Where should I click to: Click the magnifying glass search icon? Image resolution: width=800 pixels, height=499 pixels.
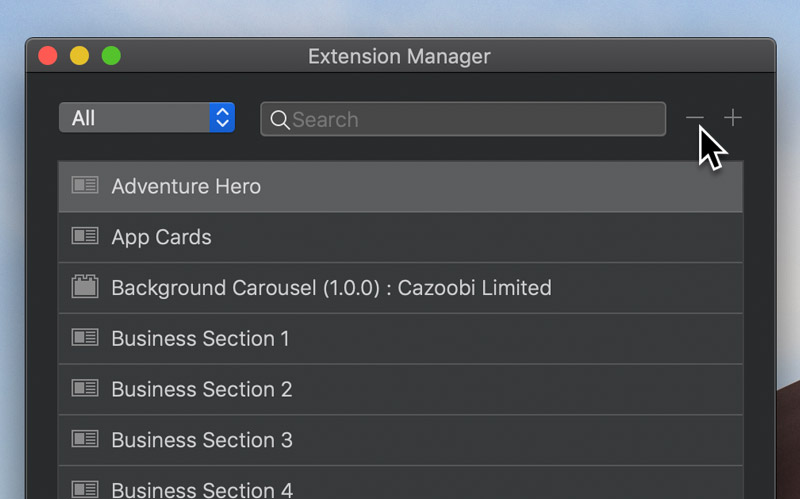click(280, 120)
